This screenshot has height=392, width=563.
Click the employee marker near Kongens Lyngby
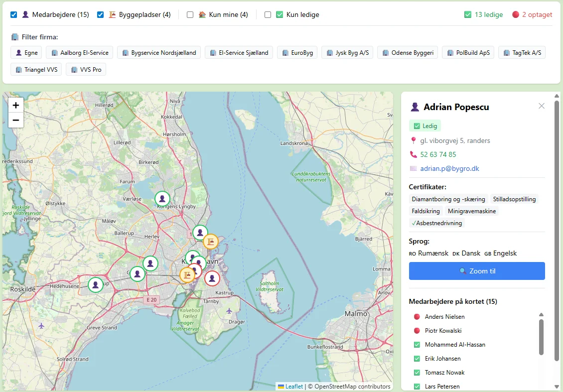click(x=162, y=199)
